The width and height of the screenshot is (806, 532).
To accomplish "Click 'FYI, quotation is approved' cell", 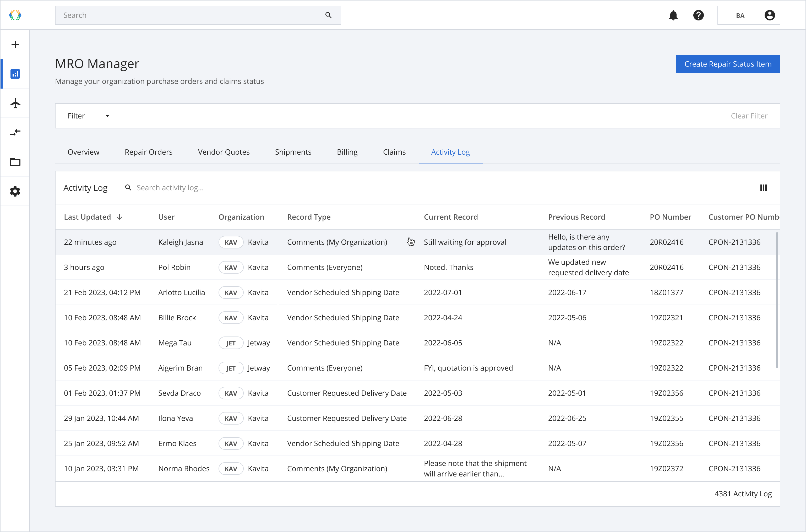I will pyautogui.click(x=468, y=368).
